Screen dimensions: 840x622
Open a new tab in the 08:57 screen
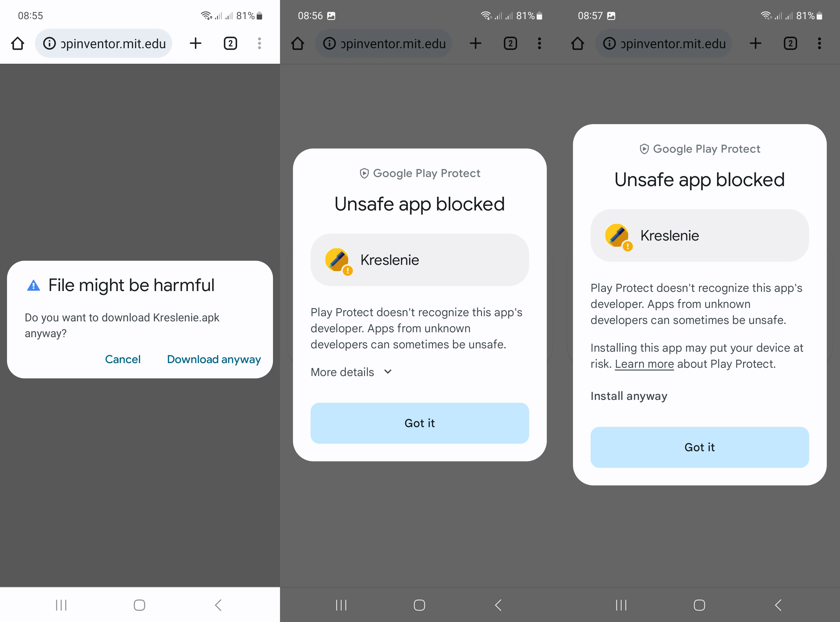pyautogui.click(x=755, y=43)
